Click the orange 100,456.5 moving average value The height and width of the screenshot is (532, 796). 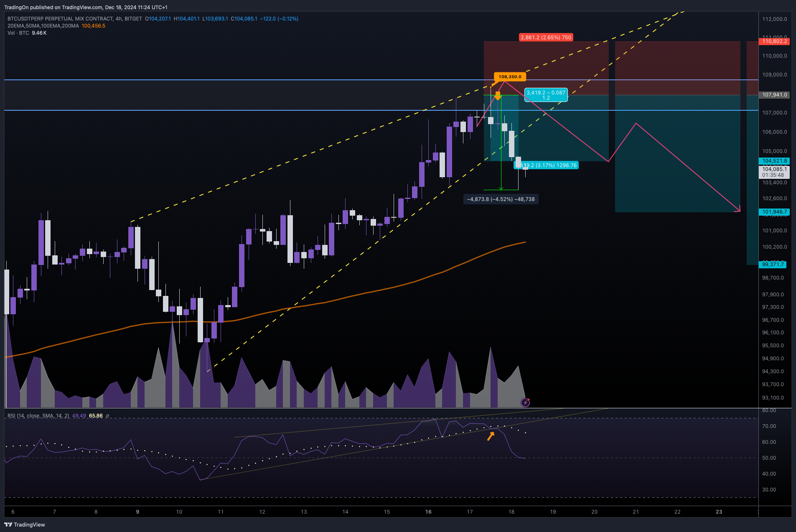(94, 26)
